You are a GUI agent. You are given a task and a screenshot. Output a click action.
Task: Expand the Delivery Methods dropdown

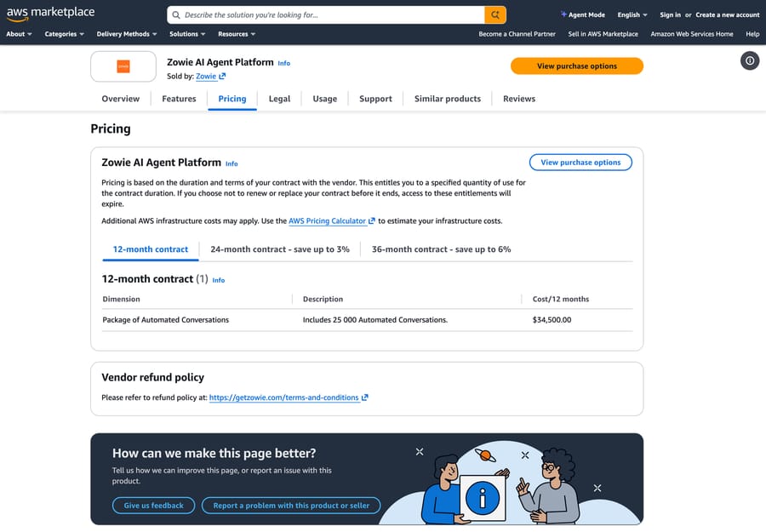[127, 34]
